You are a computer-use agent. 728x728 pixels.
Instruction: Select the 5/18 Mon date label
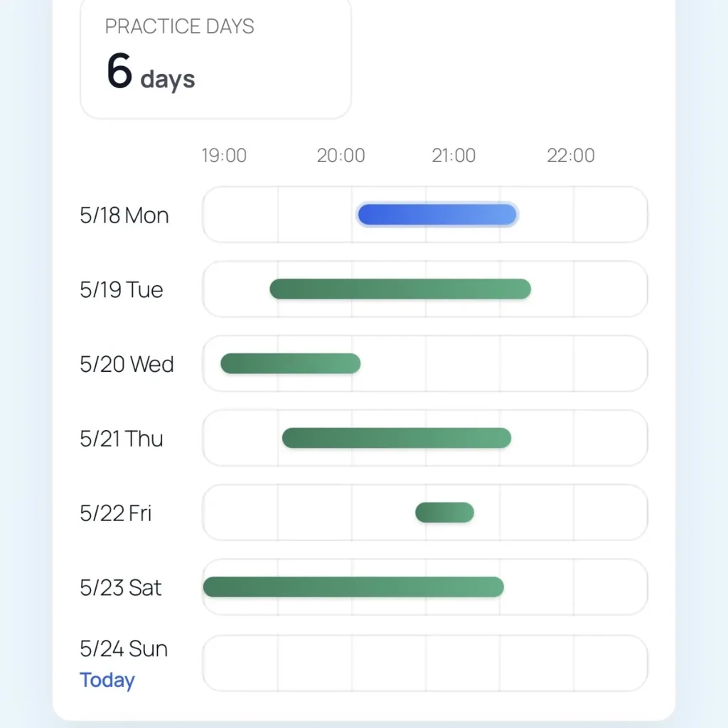[124, 215]
